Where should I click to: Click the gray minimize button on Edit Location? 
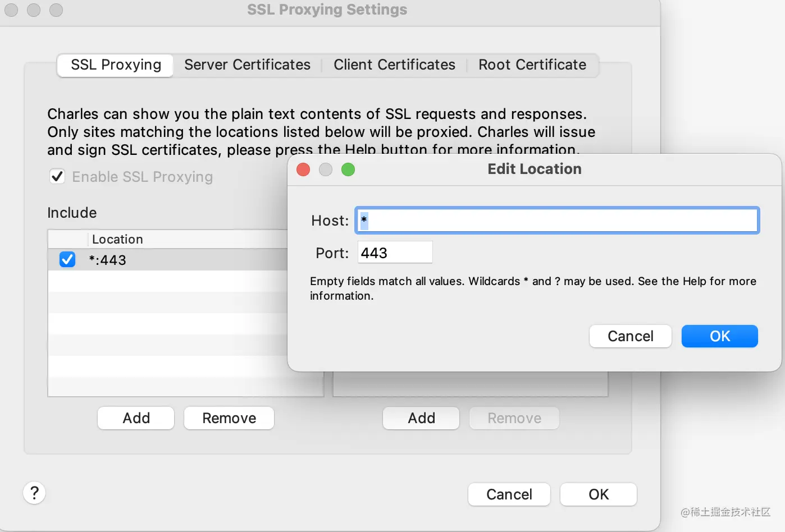[x=326, y=169]
